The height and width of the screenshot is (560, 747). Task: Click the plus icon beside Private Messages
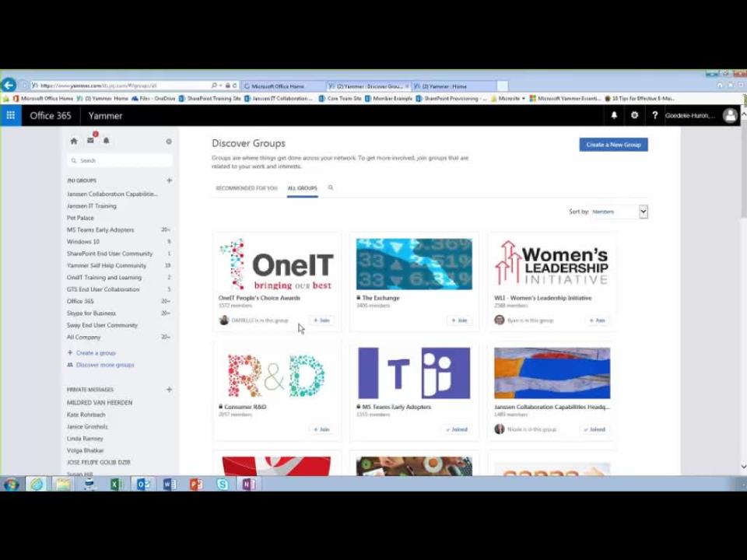[x=169, y=390]
